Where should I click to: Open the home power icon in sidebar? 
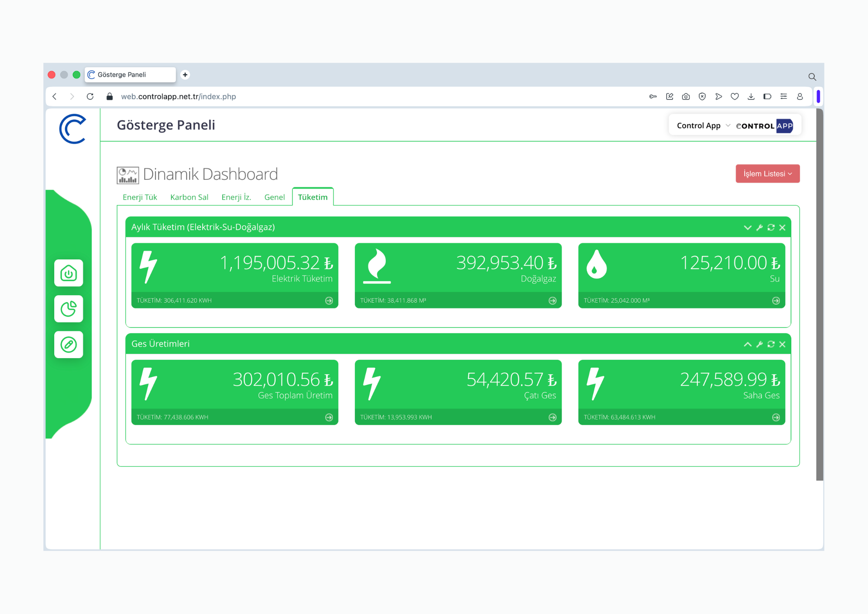pos(69,273)
